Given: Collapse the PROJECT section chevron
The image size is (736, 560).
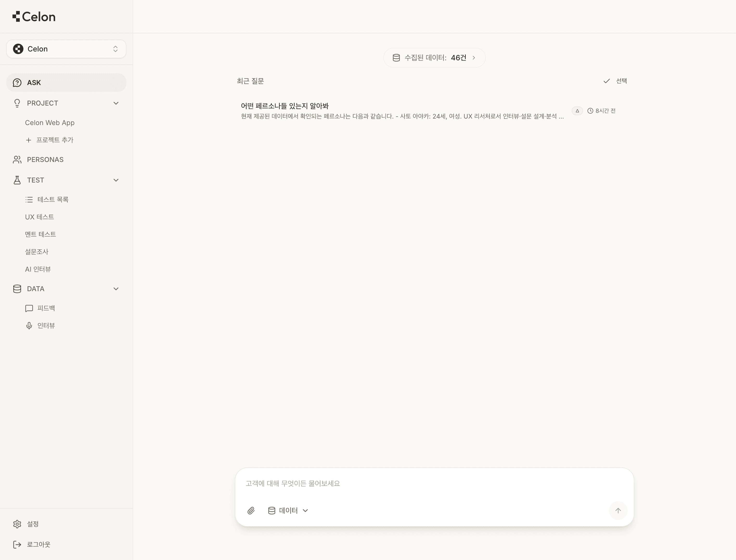Looking at the screenshot, I should (x=116, y=103).
